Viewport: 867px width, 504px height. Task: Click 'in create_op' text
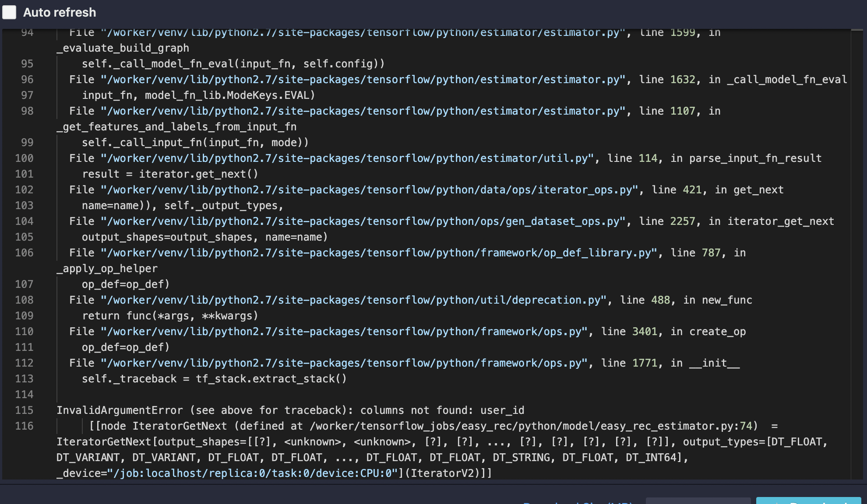(708, 332)
